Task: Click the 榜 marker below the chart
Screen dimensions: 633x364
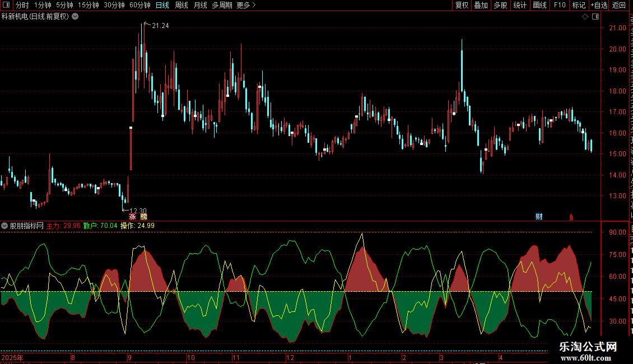Action: point(144,217)
